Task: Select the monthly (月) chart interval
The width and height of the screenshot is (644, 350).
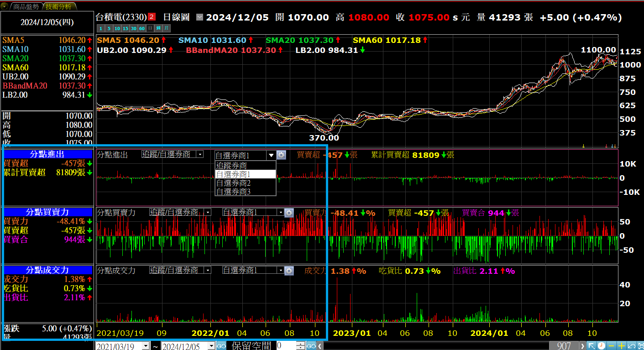Action: click(x=165, y=29)
